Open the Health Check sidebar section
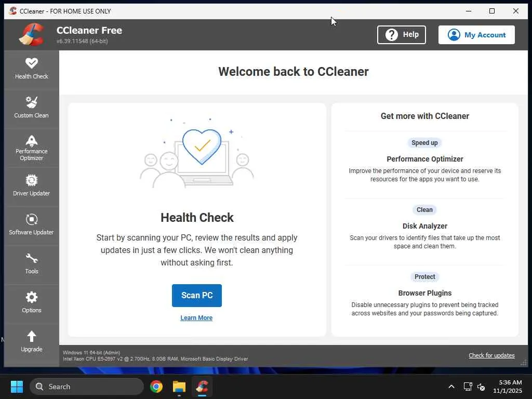The width and height of the screenshot is (532, 399). pos(32,69)
